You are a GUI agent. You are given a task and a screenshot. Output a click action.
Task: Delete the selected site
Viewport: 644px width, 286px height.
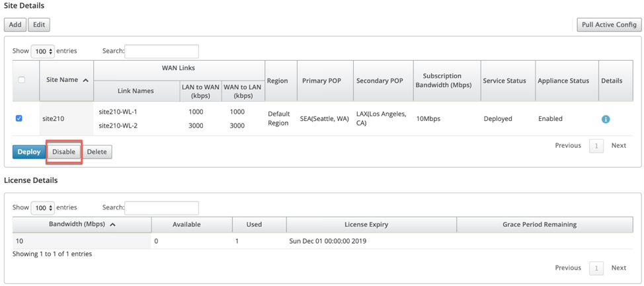[97, 152]
